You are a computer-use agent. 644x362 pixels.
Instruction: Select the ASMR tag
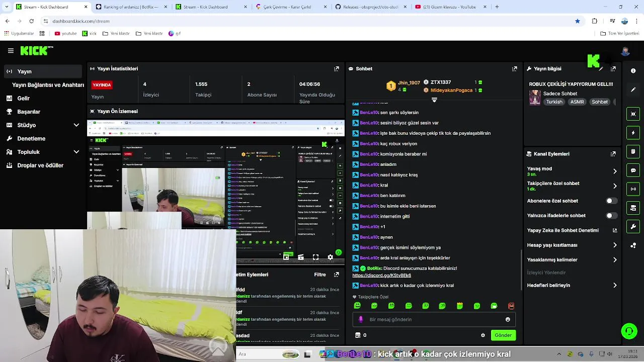click(x=577, y=102)
